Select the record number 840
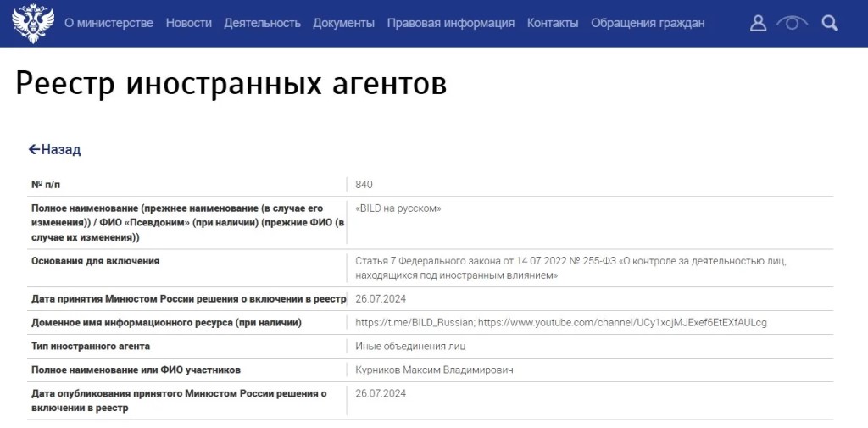Image resolution: width=868 pixels, height=428 pixels. click(x=364, y=185)
